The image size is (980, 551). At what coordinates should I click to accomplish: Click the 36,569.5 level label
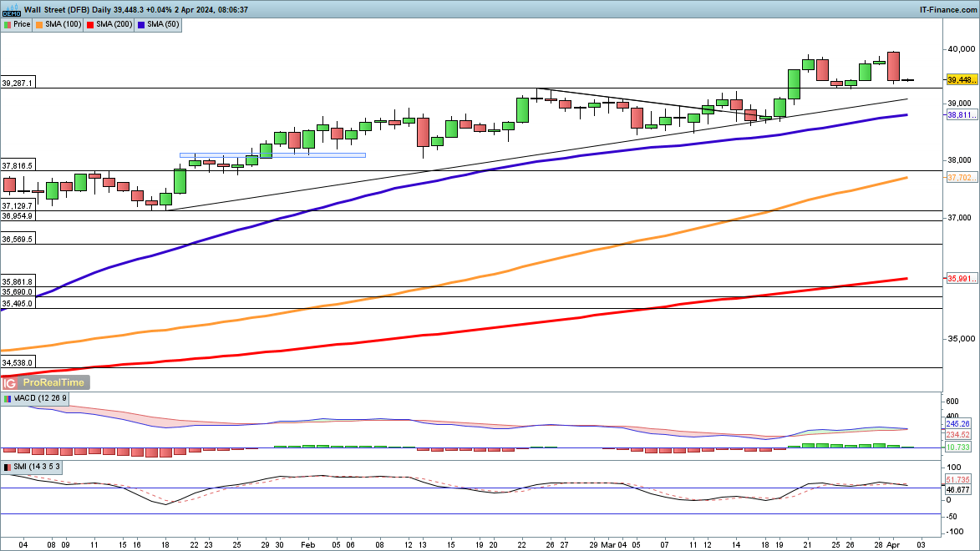[x=18, y=240]
